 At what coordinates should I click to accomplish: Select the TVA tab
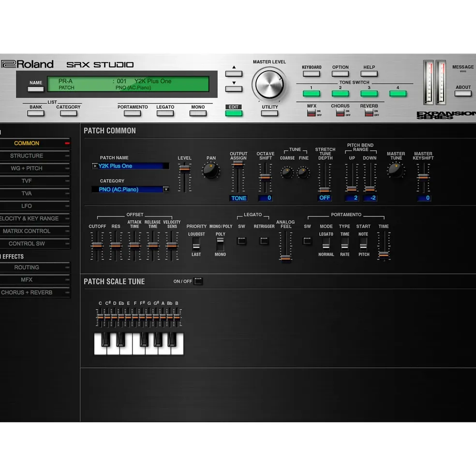(35, 193)
